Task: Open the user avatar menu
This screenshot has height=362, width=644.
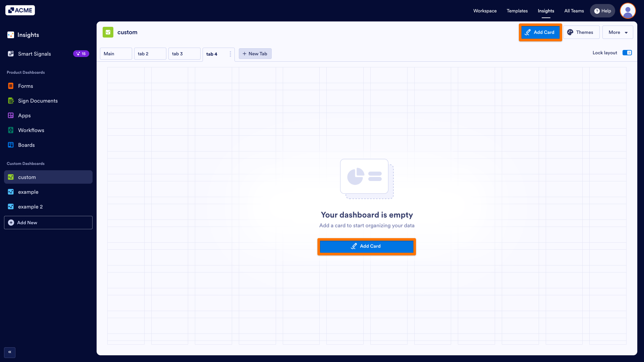Action: tap(628, 11)
